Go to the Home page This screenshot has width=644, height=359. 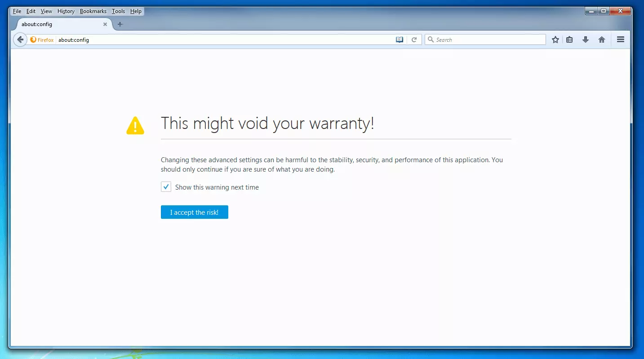point(602,40)
